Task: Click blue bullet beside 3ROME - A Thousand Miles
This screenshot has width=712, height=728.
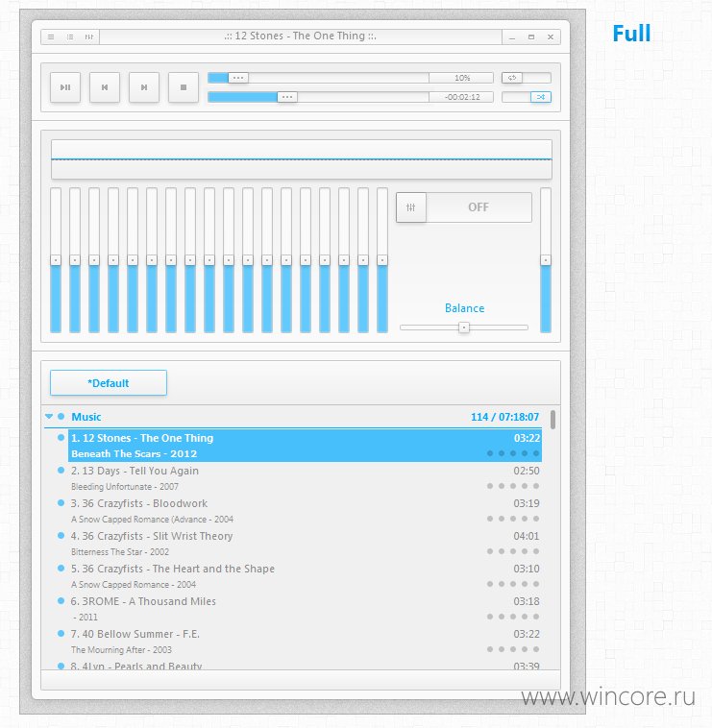Action: (61, 601)
